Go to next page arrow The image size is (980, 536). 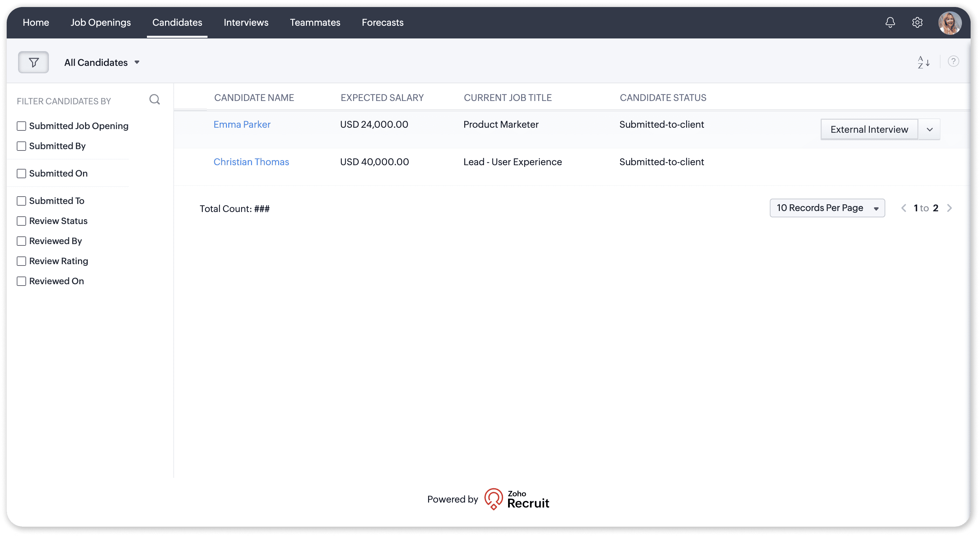pyautogui.click(x=950, y=208)
